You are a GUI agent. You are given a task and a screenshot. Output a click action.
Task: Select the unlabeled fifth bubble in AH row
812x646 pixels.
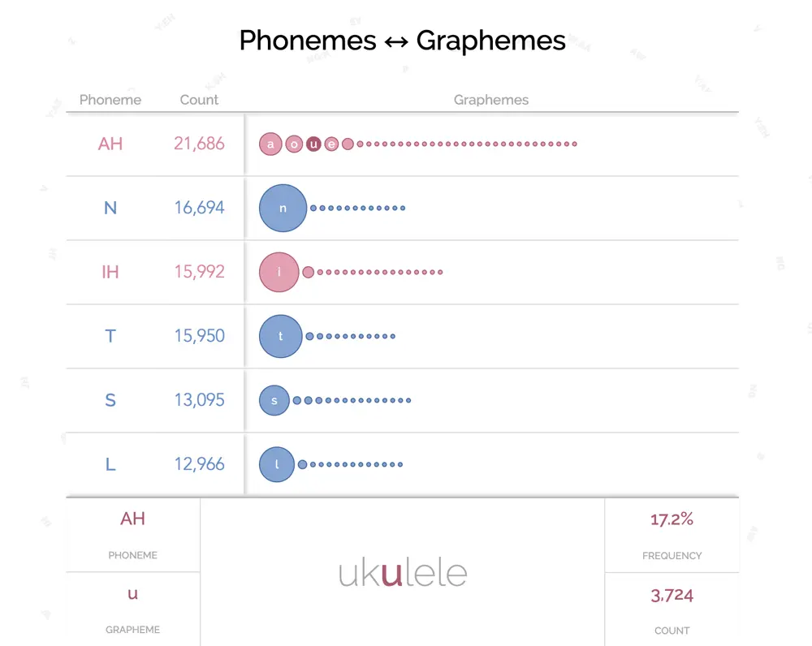(348, 144)
